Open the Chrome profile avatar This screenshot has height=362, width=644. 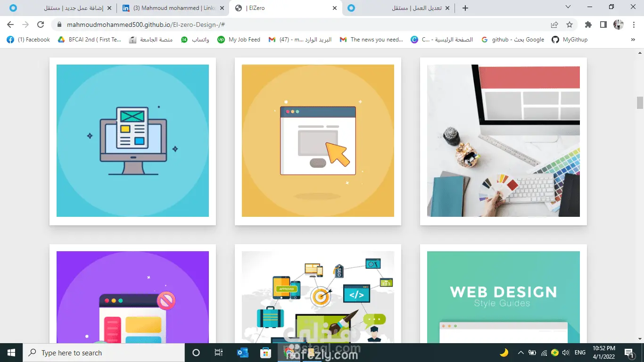tap(619, 25)
